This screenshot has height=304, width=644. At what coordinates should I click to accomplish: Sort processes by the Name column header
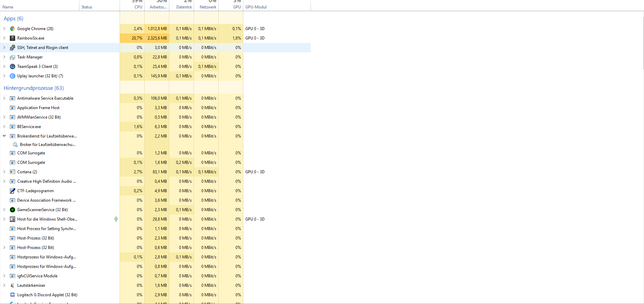pyautogui.click(x=40, y=6)
